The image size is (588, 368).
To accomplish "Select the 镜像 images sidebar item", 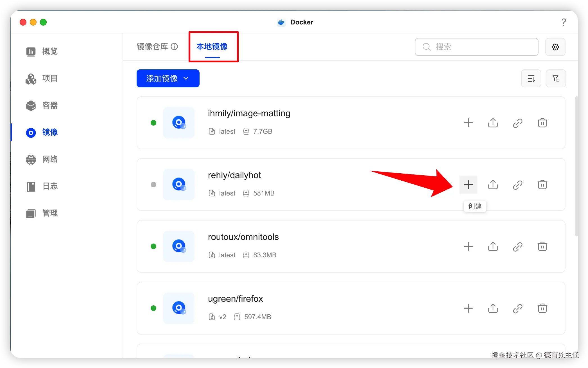I will 42,132.
